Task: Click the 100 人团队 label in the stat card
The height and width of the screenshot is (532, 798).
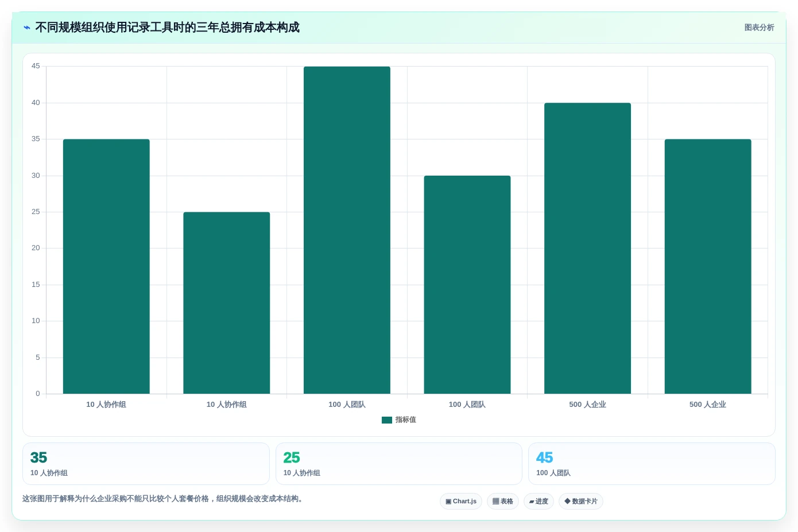Action: pyautogui.click(x=553, y=473)
